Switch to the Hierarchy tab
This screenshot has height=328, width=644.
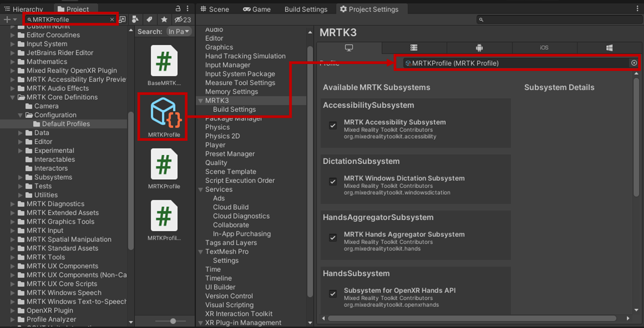(23, 9)
